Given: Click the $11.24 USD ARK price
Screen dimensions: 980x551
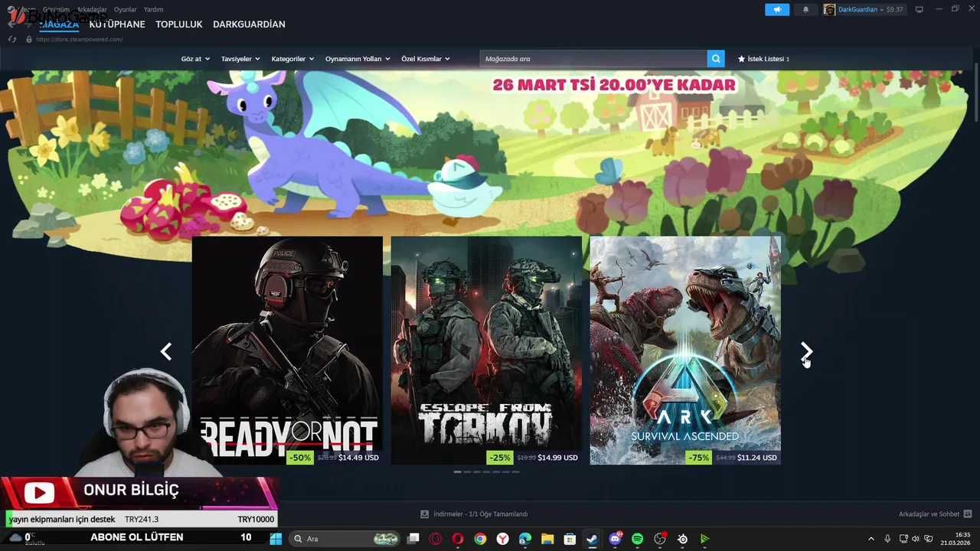Looking at the screenshot, I should coord(757,458).
